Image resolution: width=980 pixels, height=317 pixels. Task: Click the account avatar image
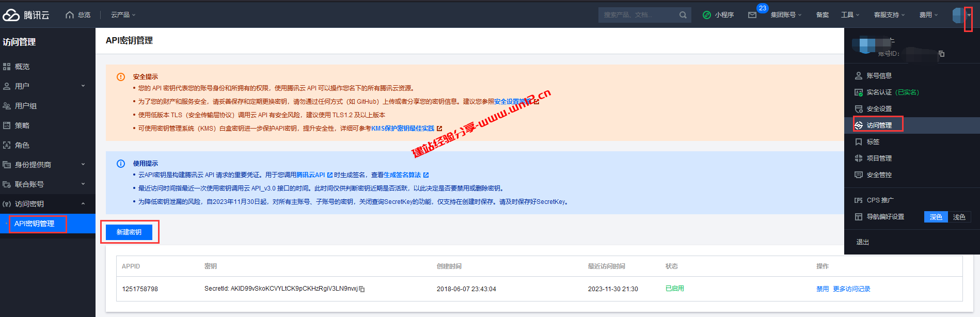click(x=959, y=15)
